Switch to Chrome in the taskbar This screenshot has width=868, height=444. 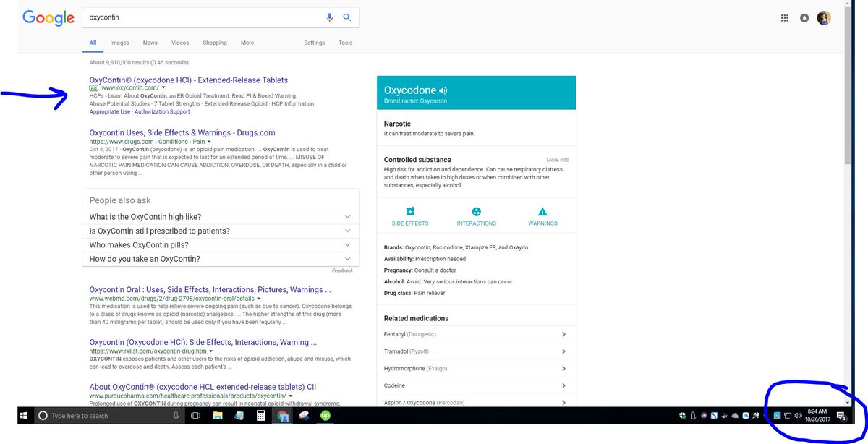tap(284, 416)
